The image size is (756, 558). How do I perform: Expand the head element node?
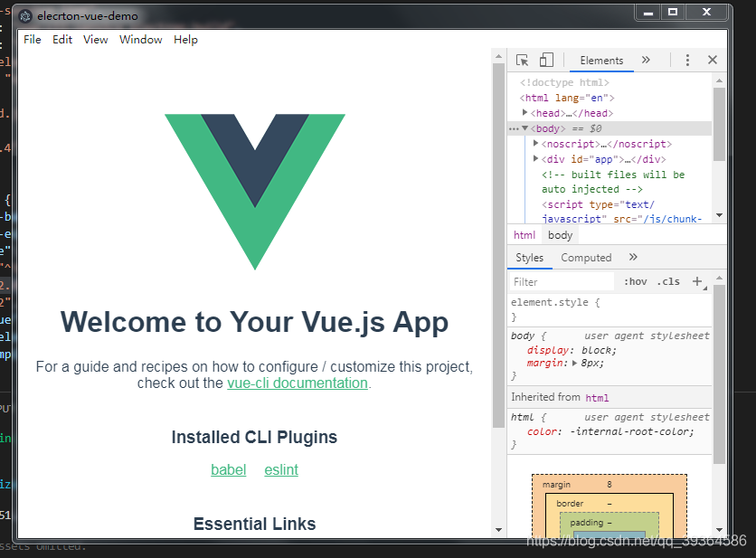click(525, 112)
